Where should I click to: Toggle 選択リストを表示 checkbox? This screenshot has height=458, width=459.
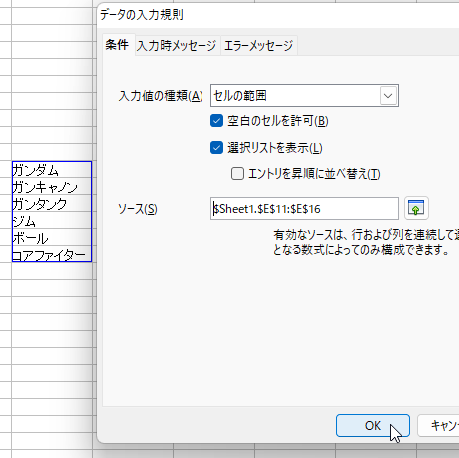(x=216, y=148)
